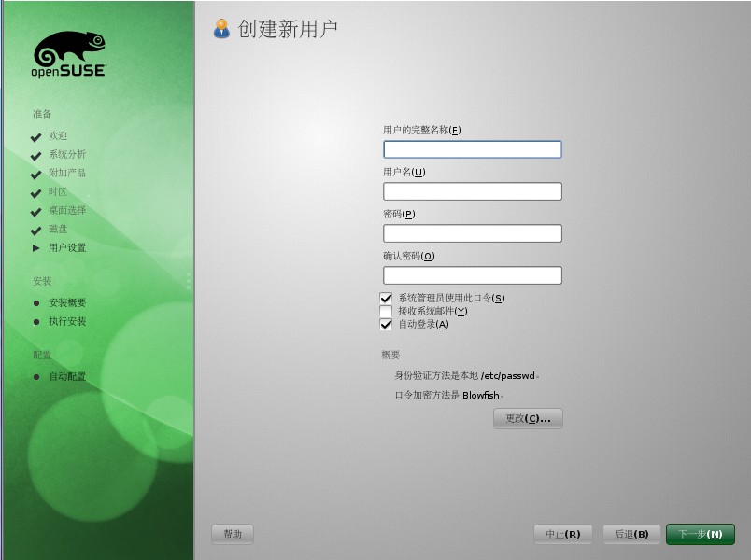This screenshot has width=751, height=560.
Task: Enable the 接收系统邮件 checkbox
Action: pyautogui.click(x=386, y=311)
